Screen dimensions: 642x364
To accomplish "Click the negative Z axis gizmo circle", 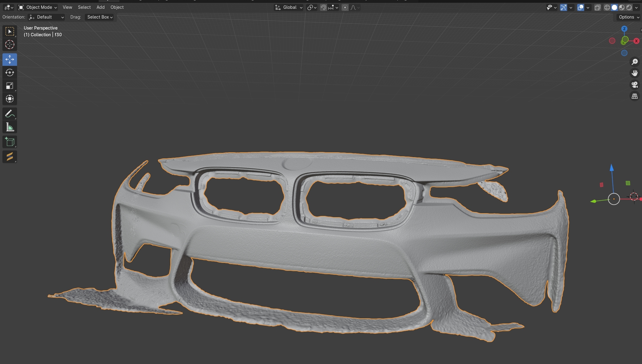I will pyautogui.click(x=624, y=53).
